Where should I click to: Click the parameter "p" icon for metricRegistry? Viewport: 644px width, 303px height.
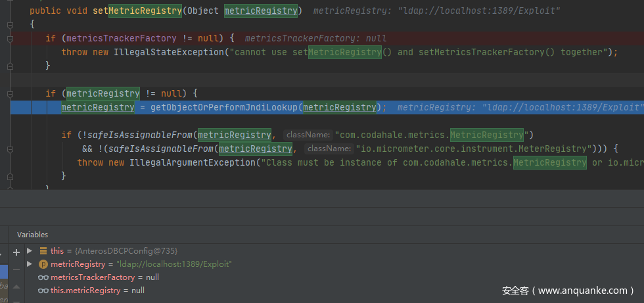pos(43,264)
